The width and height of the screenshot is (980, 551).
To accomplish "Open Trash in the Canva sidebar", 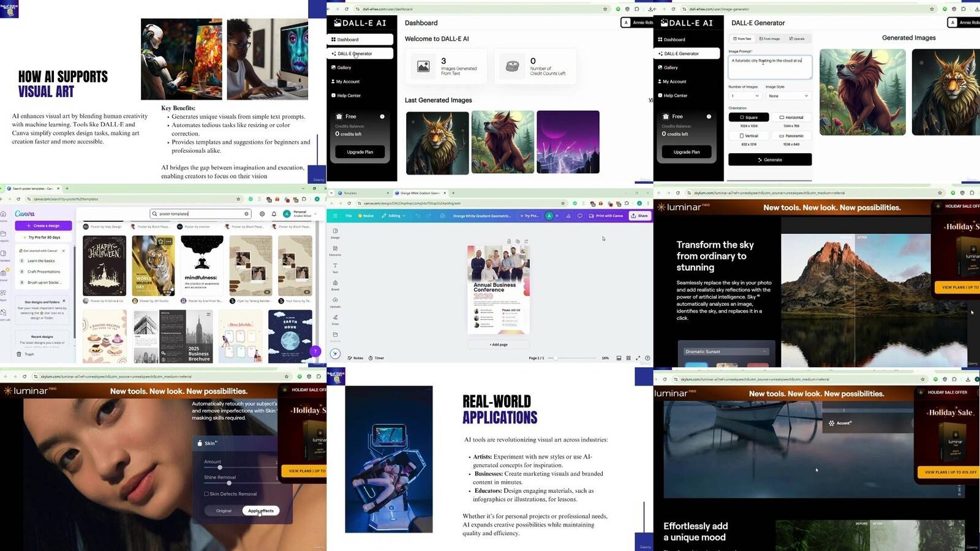I will (26, 354).
